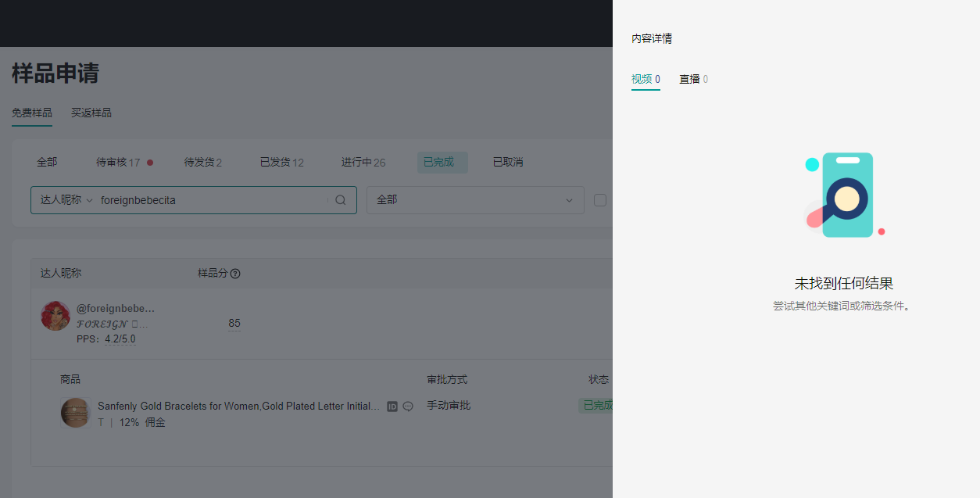980x498 pixels.
Task: Click the 全部 status filter on the left
Action: click(x=46, y=162)
